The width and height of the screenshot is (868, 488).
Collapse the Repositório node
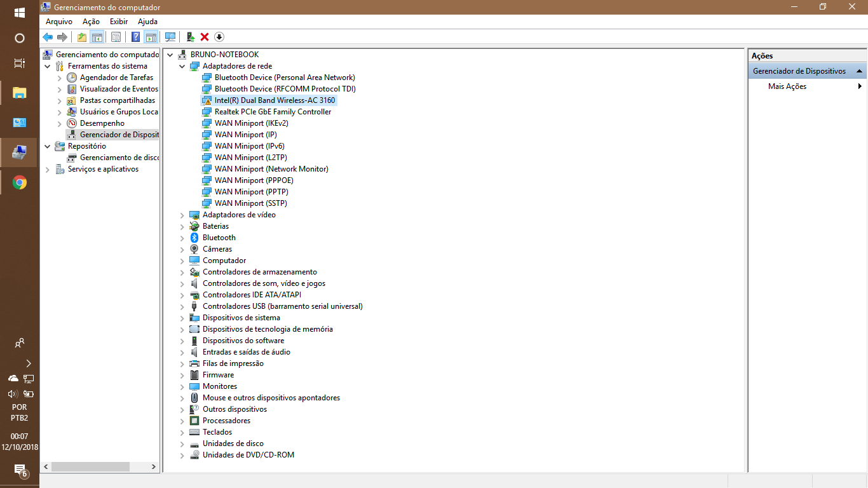point(48,146)
